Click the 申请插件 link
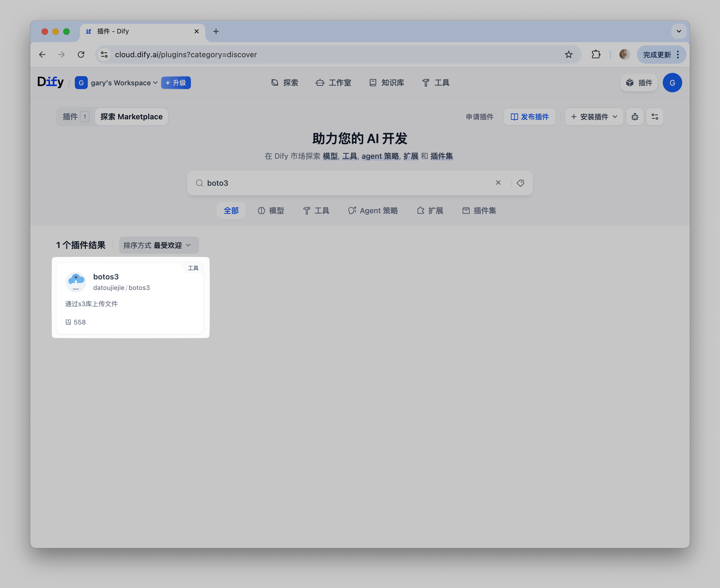The width and height of the screenshot is (720, 588). click(x=479, y=117)
